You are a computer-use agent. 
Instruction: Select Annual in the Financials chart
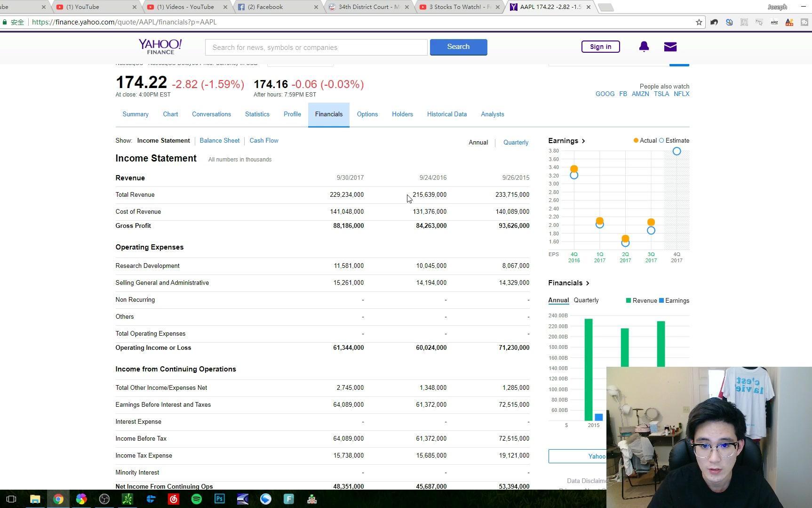pos(558,300)
